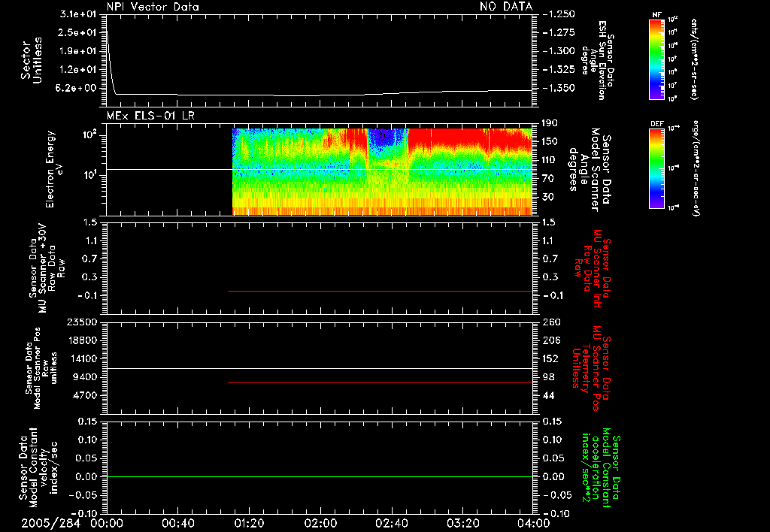Click the red 'MU Scanner Pos Telemetry' label
The width and height of the screenshot is (770, 532).
(x=591, y=367)
